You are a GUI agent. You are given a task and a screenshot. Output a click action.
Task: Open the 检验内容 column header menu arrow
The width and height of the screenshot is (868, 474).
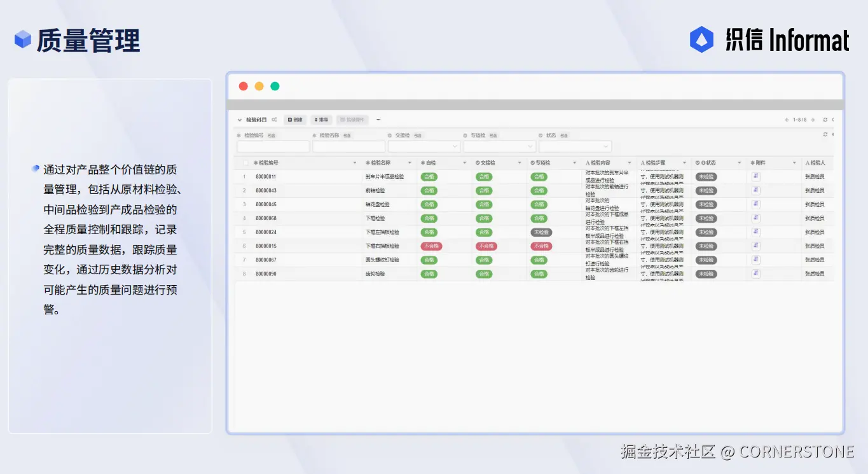click(630, 163)
